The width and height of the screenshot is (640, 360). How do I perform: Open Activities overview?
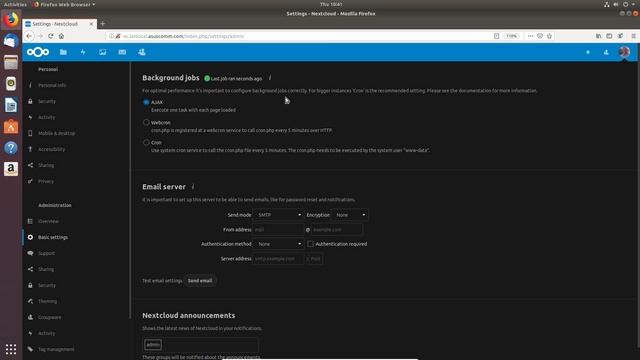click(15, 4)
